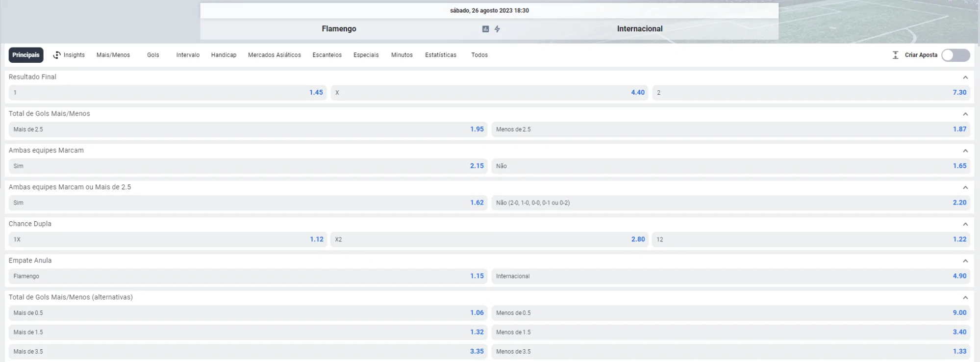Select Menos de 2.5 at 1.87
980x362 pixels.
click(x=731, y=129)
